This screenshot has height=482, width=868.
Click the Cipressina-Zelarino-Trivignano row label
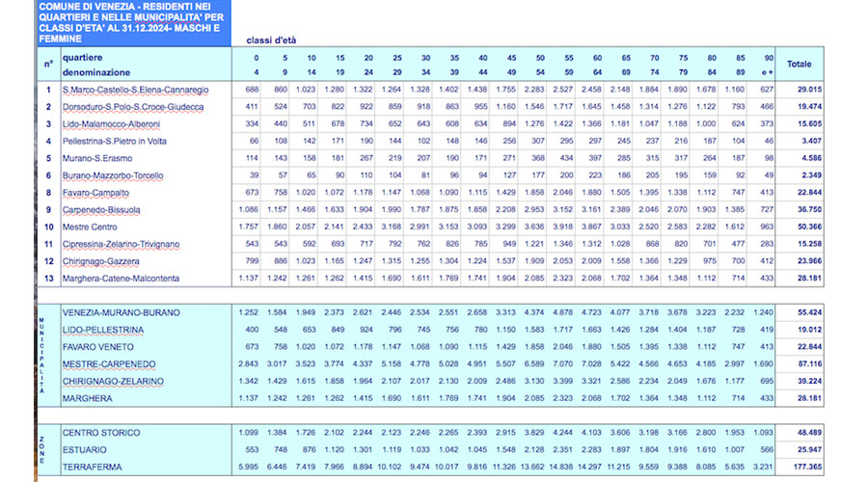coord(121,244)
